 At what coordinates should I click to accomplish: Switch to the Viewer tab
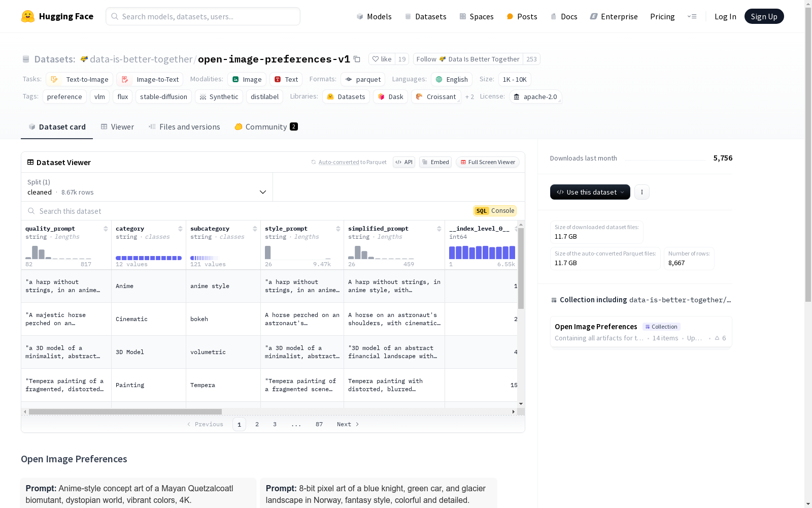[117, 127]
